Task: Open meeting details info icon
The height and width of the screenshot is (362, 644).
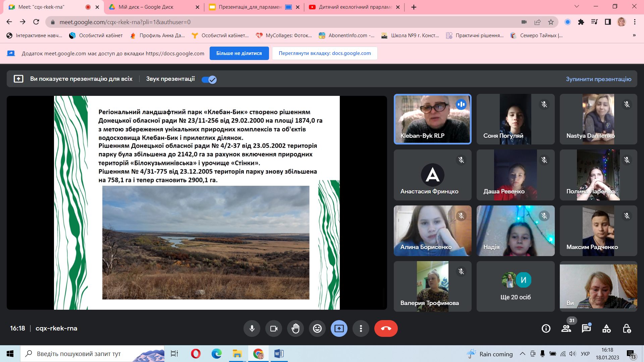Action: coord(546,328)
